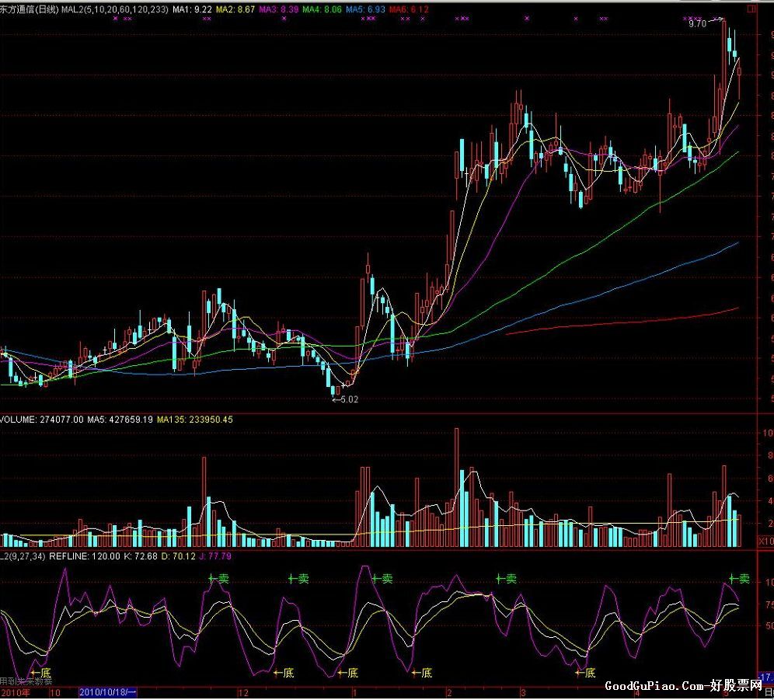Image resolution: width=774 pixels, height=700 pixels.
Task: Click the red window icon at top-right corner
Action: tap(751, 10)
